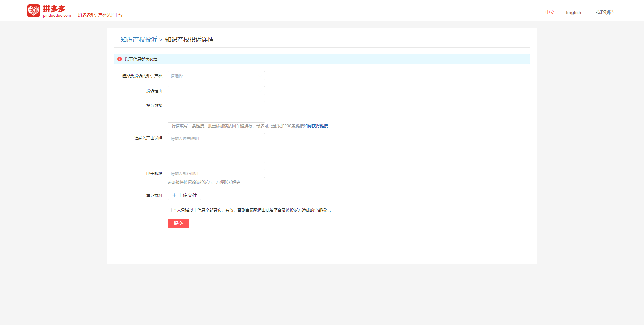Open the 如何获得链接 help link
This screenshot has height=325, width=644.
pos(316,126)
